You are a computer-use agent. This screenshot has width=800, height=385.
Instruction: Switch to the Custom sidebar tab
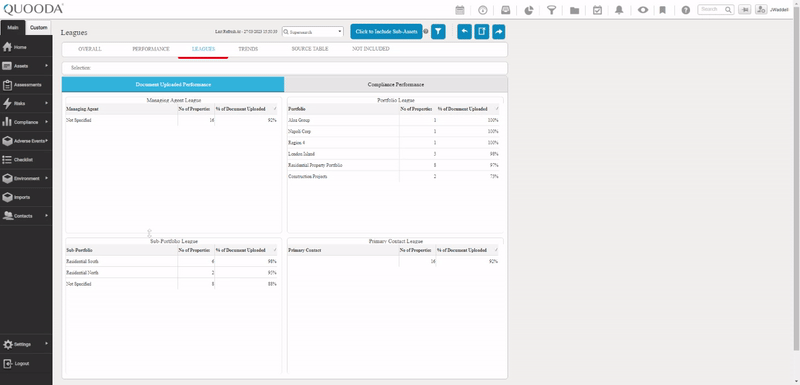click(39, 28)
